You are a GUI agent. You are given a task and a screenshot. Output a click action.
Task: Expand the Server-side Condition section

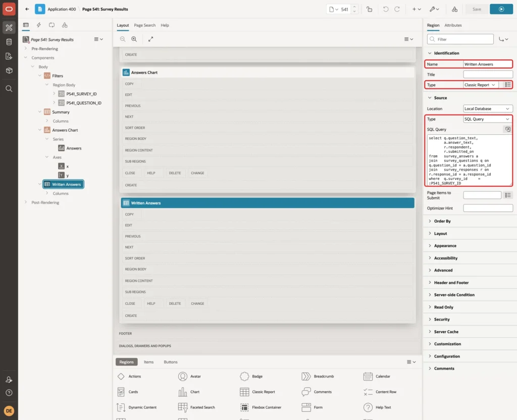click(x=430, y=295)
